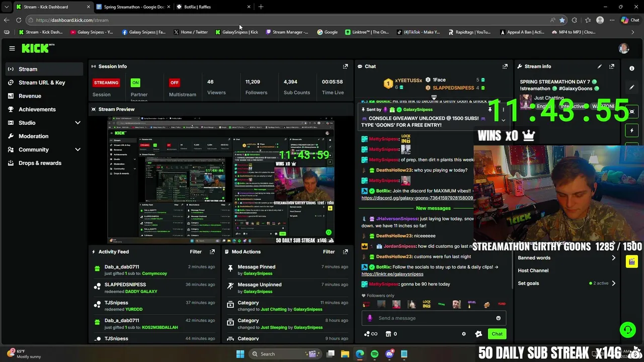This screenshot has height=362, width=644.
Task: Open Banned words settings
Action: (x=567, y=258)
